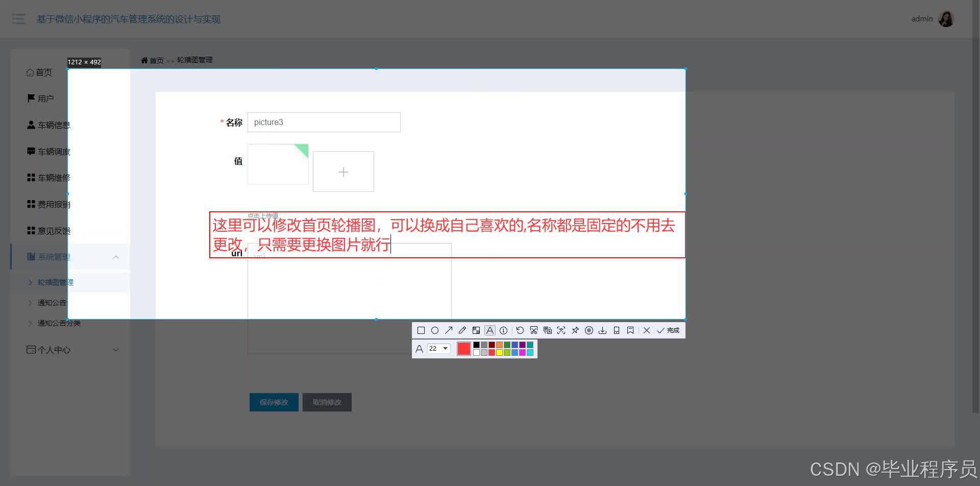Pick the dark green color swatch
980x486 pixels.
pos(507,345)
